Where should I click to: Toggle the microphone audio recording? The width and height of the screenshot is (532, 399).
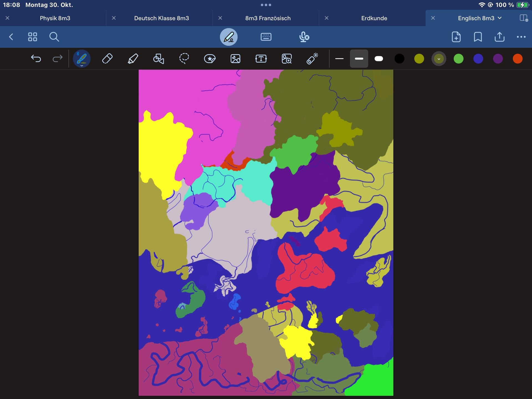304,37
